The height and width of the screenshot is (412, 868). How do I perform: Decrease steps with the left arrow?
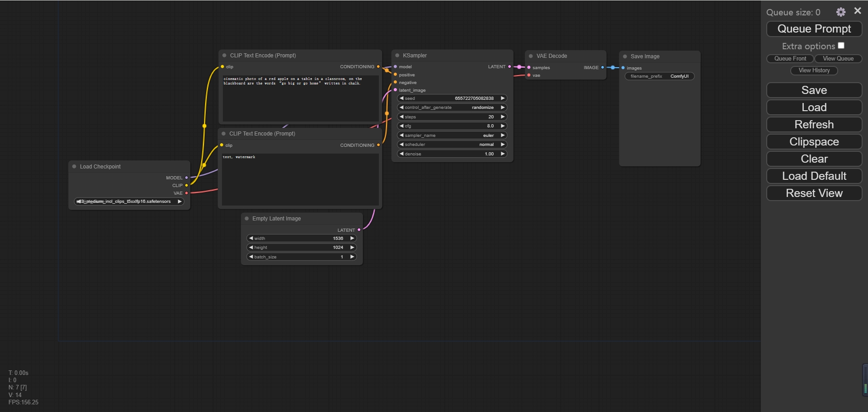[x=401, y=117]
